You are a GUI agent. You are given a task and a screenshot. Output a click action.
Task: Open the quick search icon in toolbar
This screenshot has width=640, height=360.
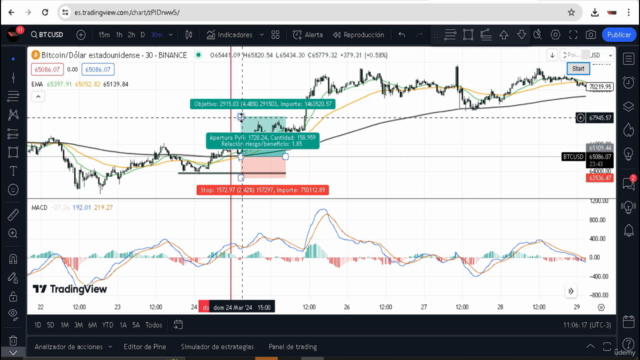pyautogui.click(x=538, y=35)
